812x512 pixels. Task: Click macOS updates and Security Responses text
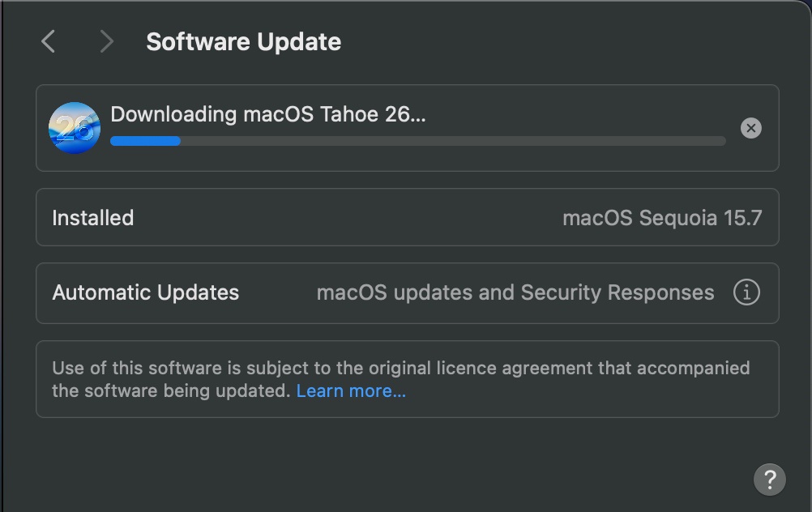pos(515,292)
